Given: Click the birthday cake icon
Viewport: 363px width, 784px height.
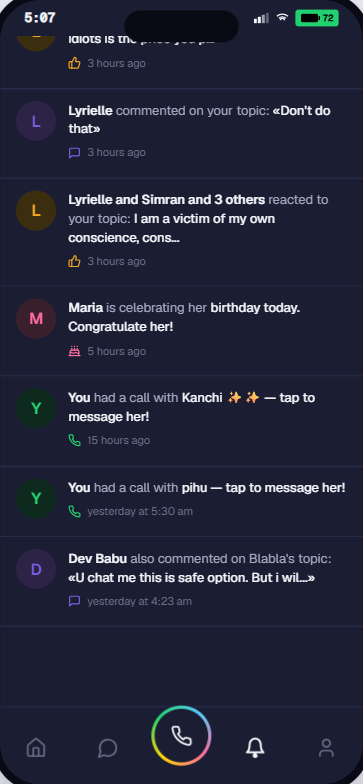Looking at the screenshot, I should (x=74, y=352).
